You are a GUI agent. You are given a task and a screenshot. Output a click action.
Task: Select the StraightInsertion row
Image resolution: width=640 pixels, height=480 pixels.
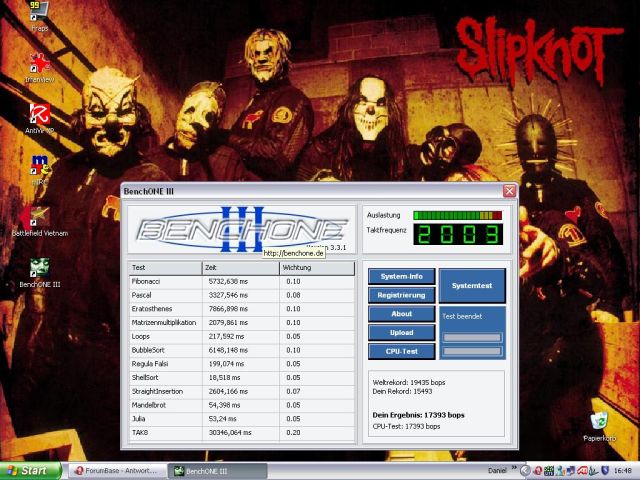tap(242, 391)
